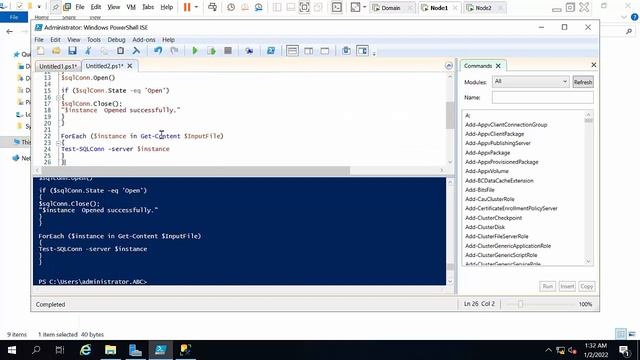The width and height of the screenshot is (640, 360).
Task: Undo last edit with the blue arrow
Action: [x=158, y=51]
